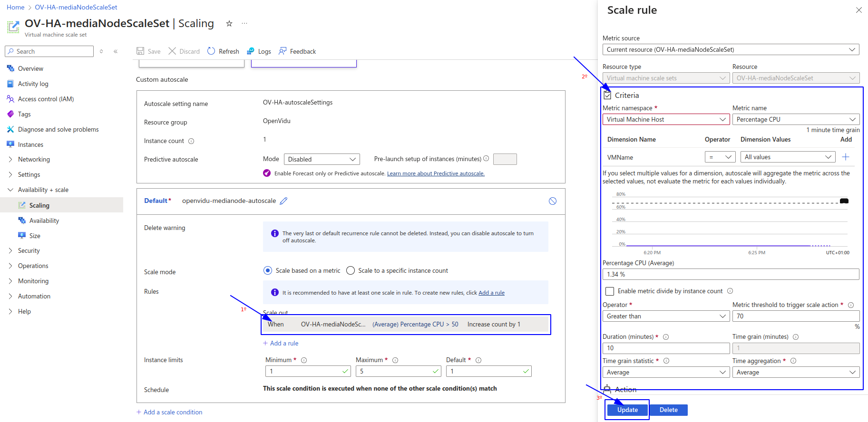
Task: Click the disable icon on the Default scale condition
Action: click(552, 201)
